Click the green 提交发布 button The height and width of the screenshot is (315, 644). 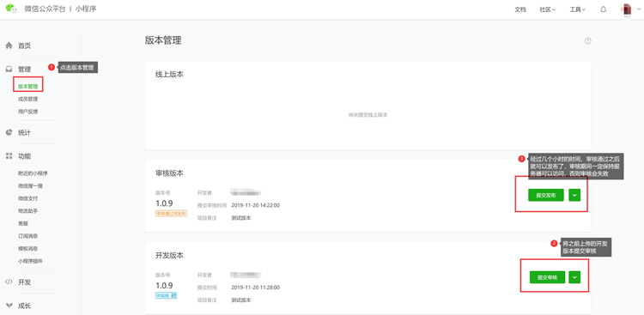pos(546,195)
